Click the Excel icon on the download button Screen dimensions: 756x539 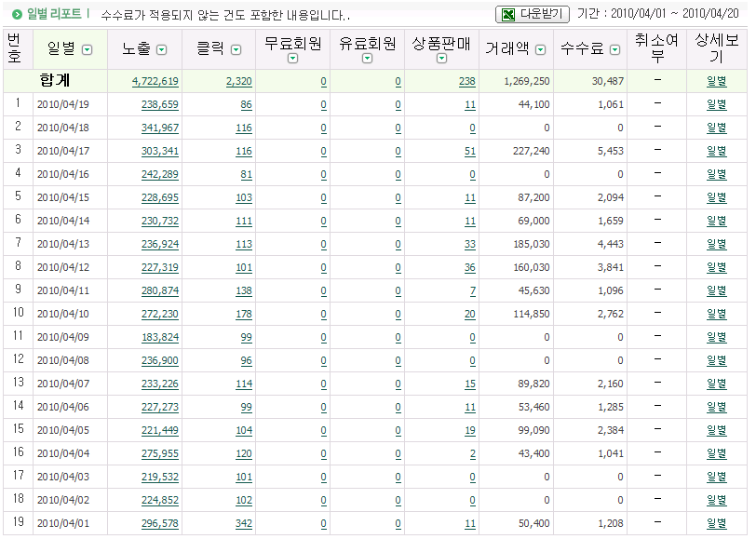[x=508, y=15]
